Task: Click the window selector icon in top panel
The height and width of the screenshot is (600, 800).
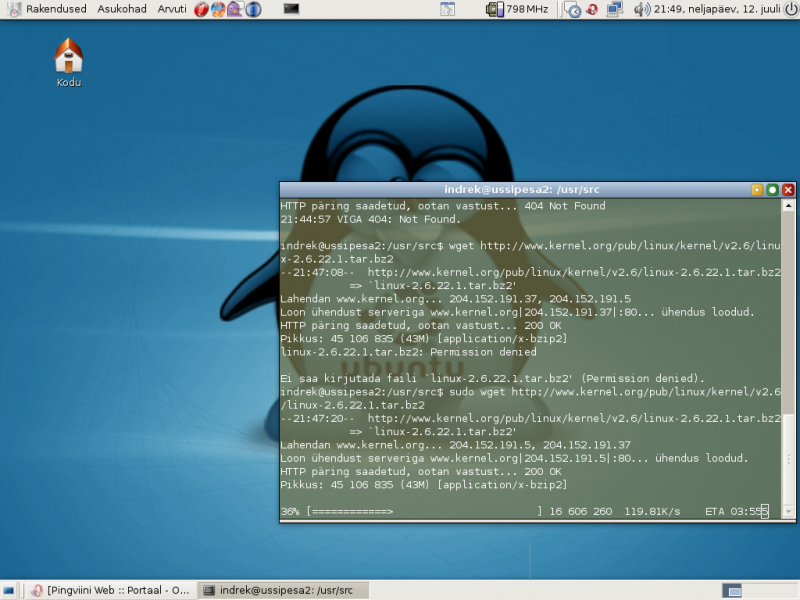Action: (x=447, y=9)
